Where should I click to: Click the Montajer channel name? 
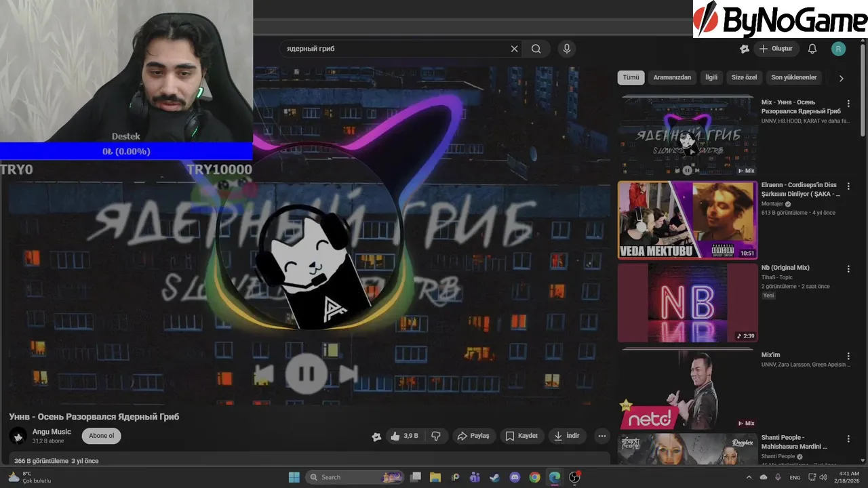pos(772,203)
